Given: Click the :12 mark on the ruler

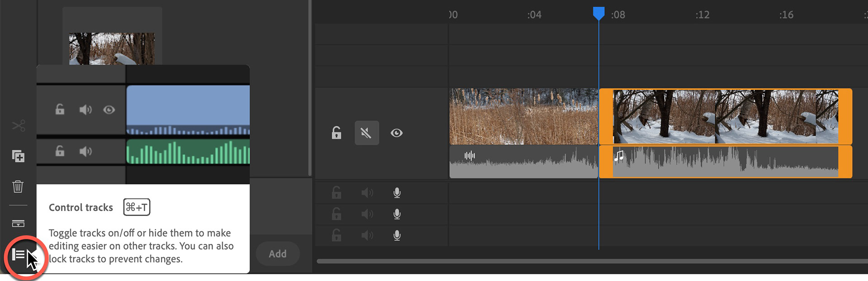Looking at the screenshot, I should coord(702,15).
